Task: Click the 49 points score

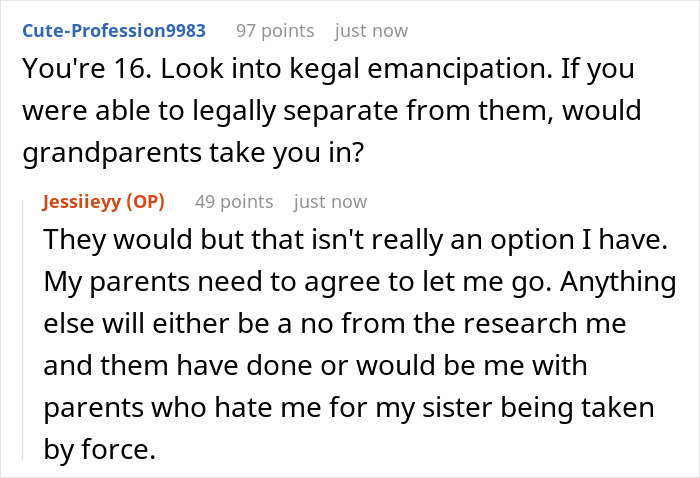Action: (234, 202)
